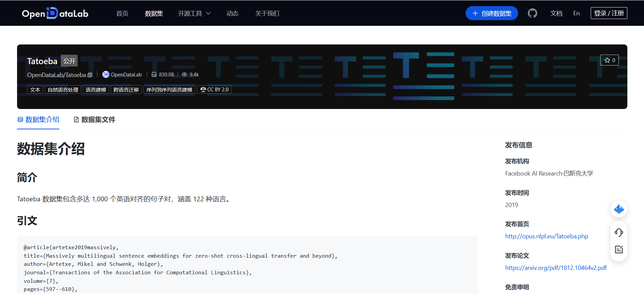Image resolution: width=644 pixels, height=294 pixels.
Task: Click the 公开 visibility badge
Action: coord(69,61)
